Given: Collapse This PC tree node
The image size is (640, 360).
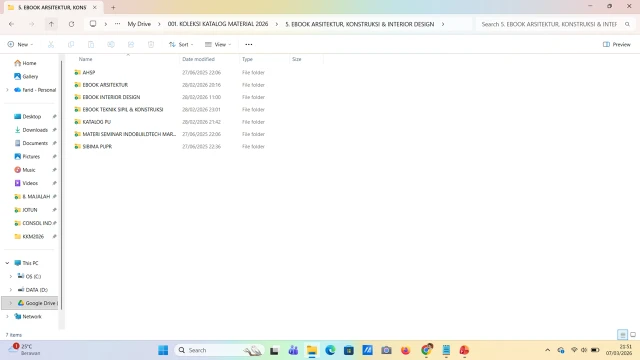Looking at the screenshot, I should click(x=7, y=263).
